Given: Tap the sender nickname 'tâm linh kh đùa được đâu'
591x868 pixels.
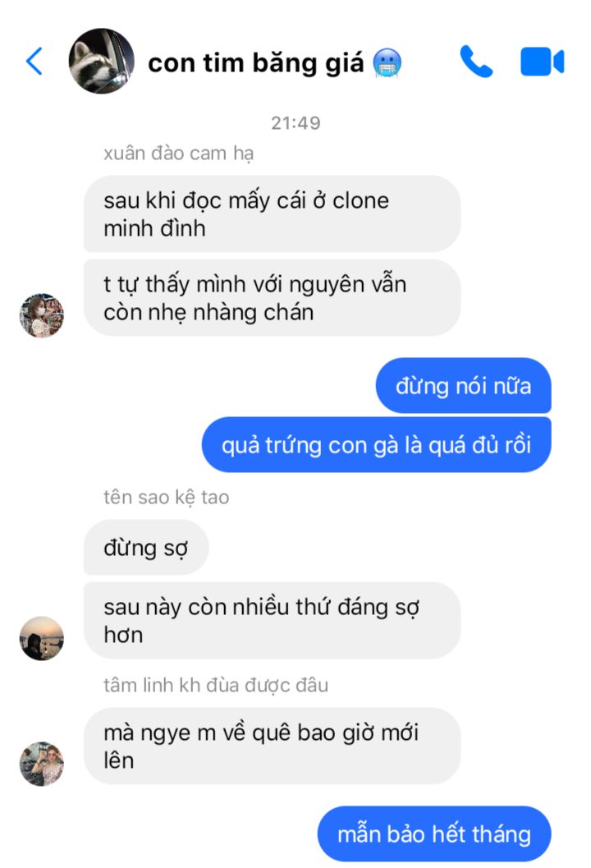Looking at the screenshot, I should click(216, 686).
